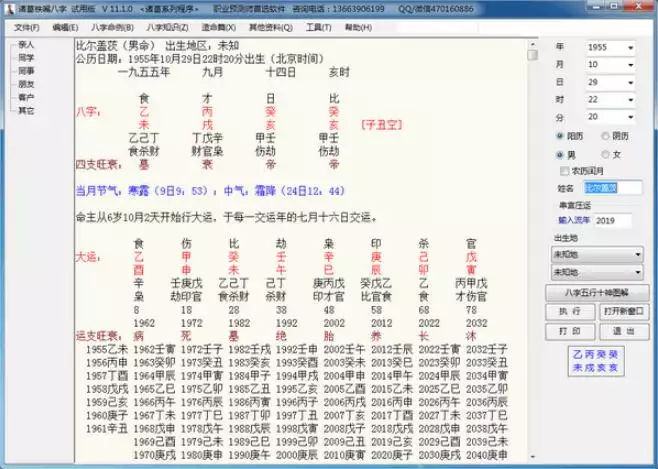This screenshot has height=469, width=658.
Task: Open the 八字命例(B) menu
Action: [x=112, y=28]
